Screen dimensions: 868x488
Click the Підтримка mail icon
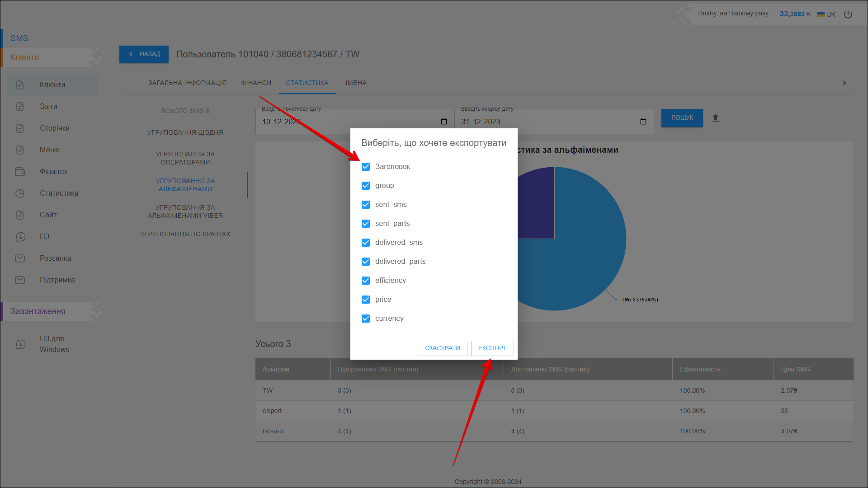[x=20, y=280]
